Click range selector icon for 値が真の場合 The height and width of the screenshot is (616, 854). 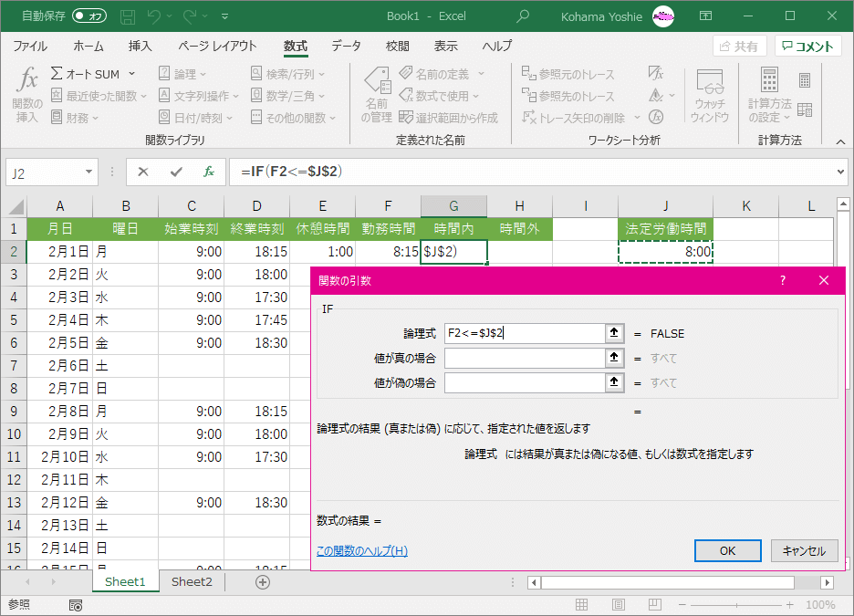tap(615, 358)
